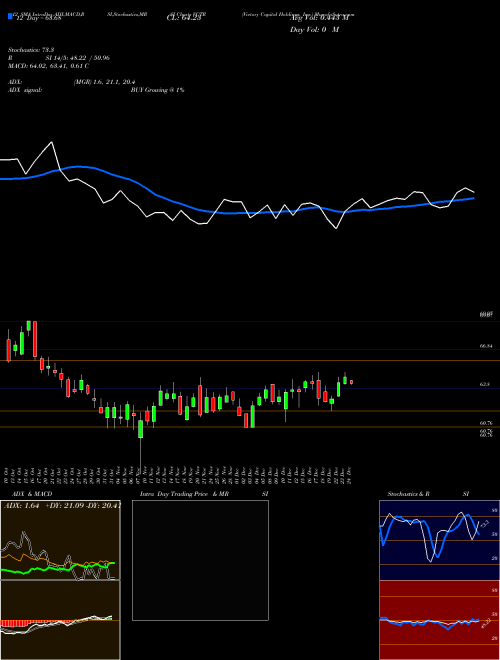Click the 'Stochastics & R' panel title

pos(409,494)
